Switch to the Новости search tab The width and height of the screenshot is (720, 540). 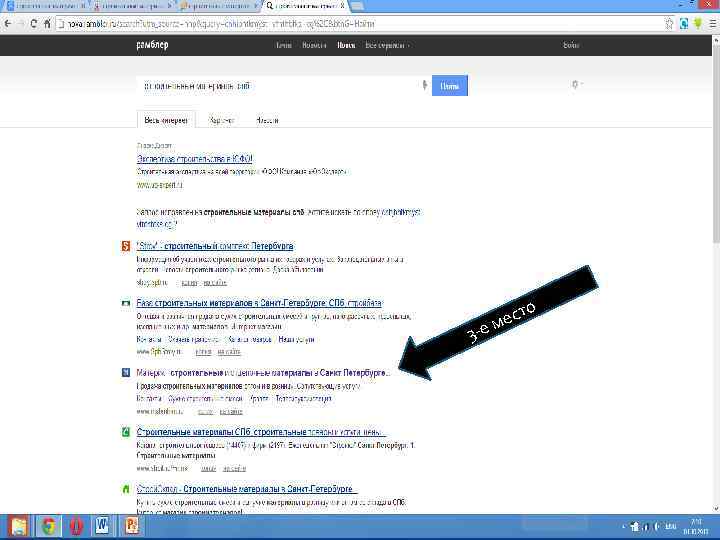[267, 120]
